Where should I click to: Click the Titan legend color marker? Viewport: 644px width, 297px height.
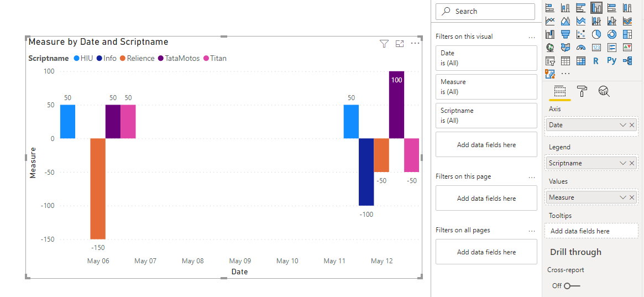[x=206, y=58]
